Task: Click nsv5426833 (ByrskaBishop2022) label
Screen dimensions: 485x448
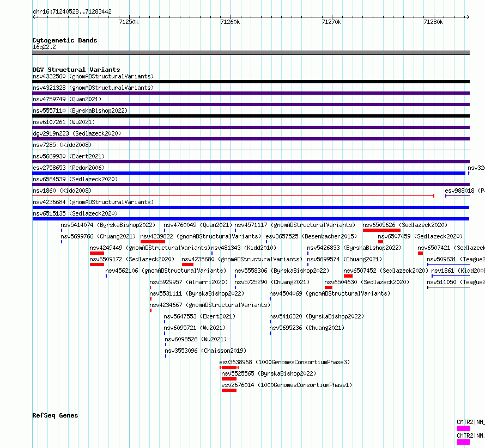Action: tap(354, 248)
